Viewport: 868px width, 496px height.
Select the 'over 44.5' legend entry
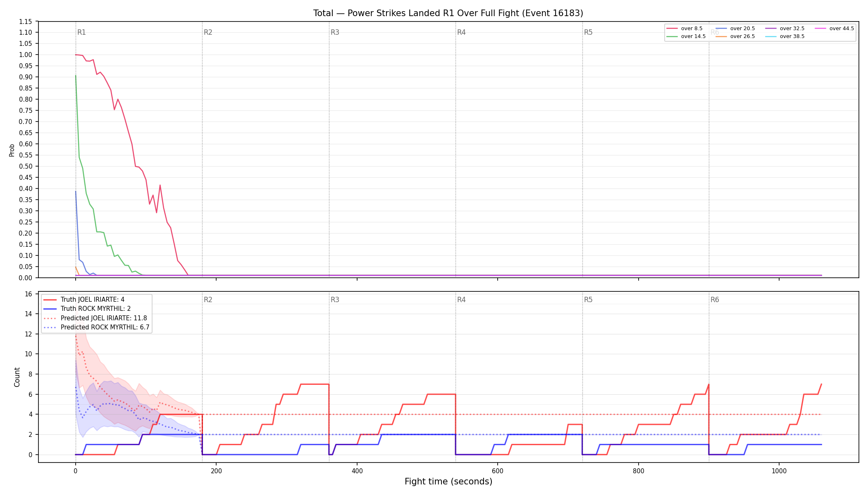835,29
